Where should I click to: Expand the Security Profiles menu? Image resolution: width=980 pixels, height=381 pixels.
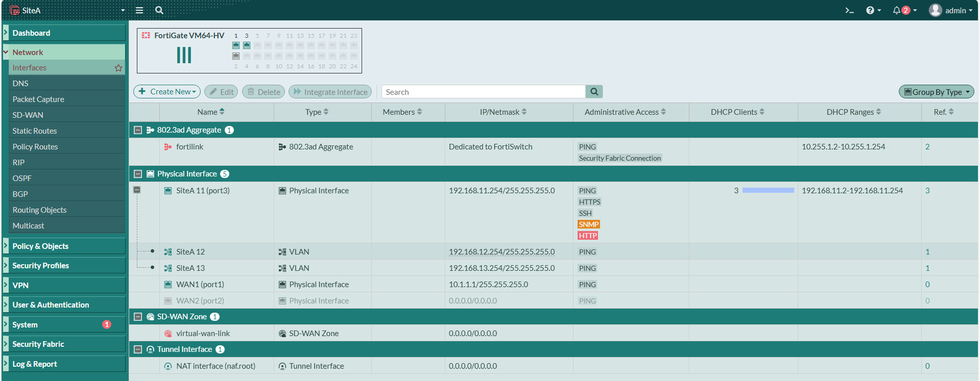point(64,266)
